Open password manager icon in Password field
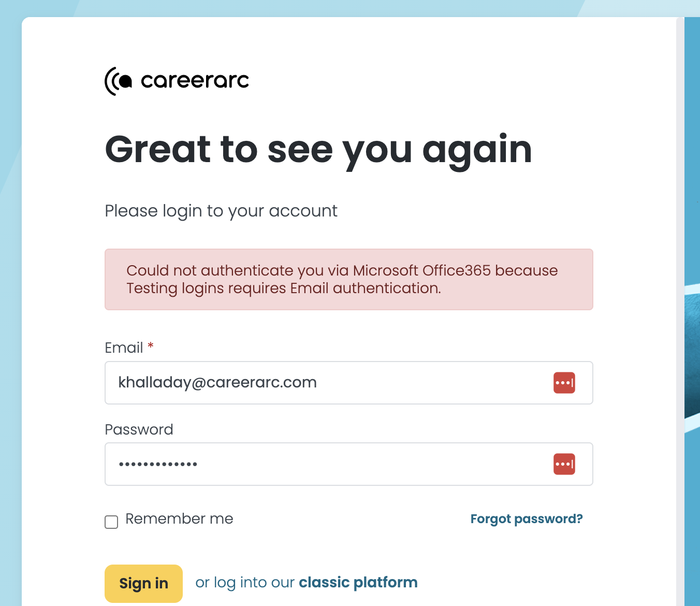 tap(564, 464)
